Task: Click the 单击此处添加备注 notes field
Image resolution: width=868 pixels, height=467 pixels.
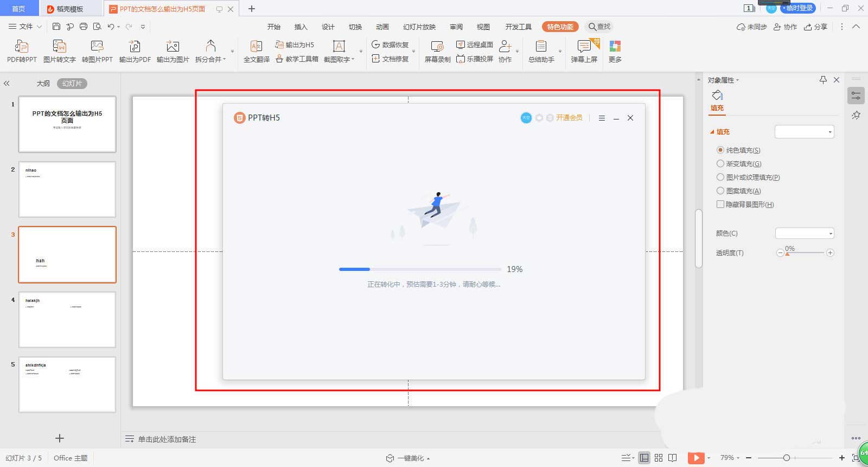Action: [x=167, y=439]
